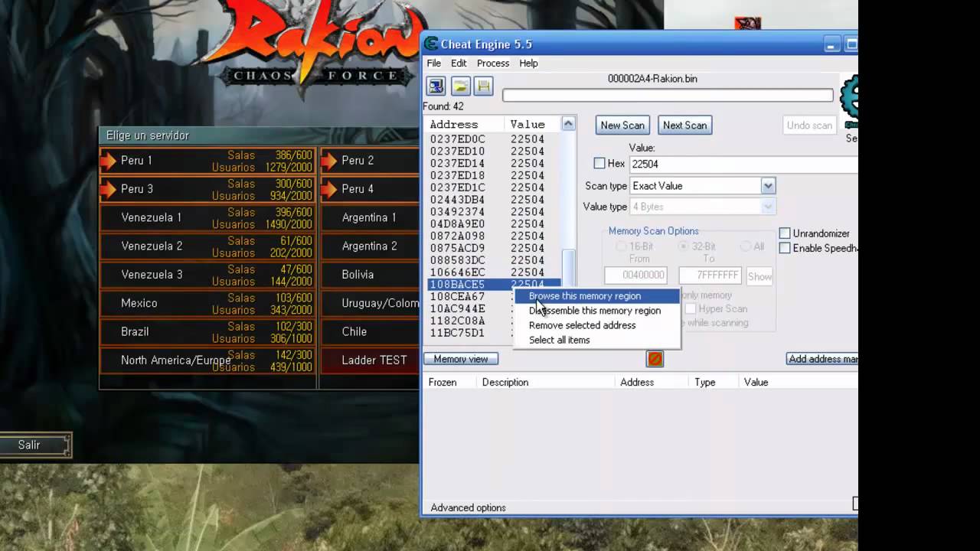Viewport: 980px width, 551px height.
Task: Select Venezuela 2 server
Action: 207,246
